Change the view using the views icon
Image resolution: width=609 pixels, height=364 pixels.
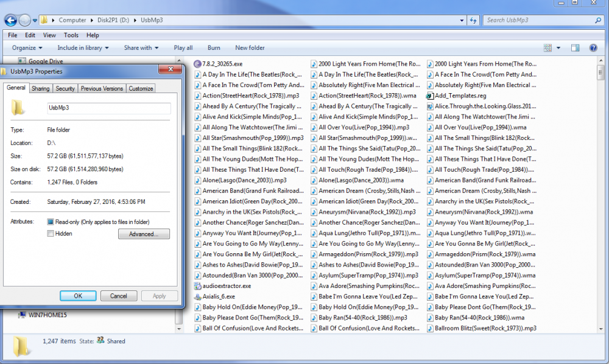pyautogui.click(x=547, y=47)
